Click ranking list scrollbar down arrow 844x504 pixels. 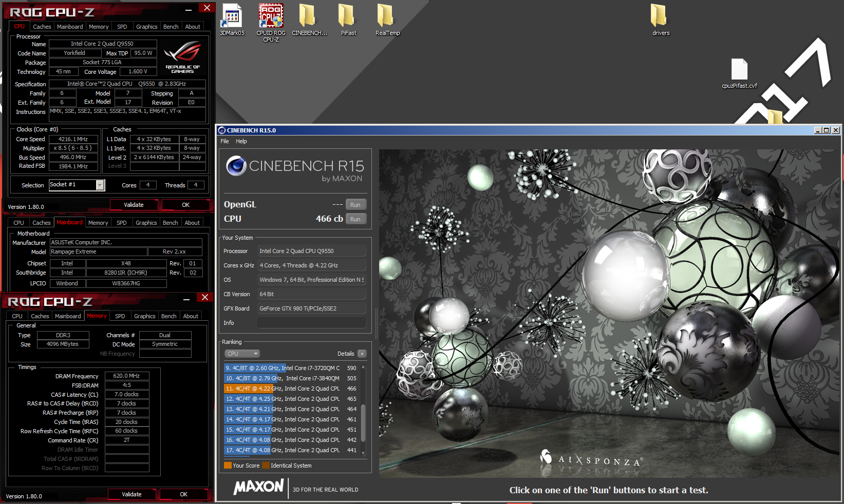click(364, 453)
